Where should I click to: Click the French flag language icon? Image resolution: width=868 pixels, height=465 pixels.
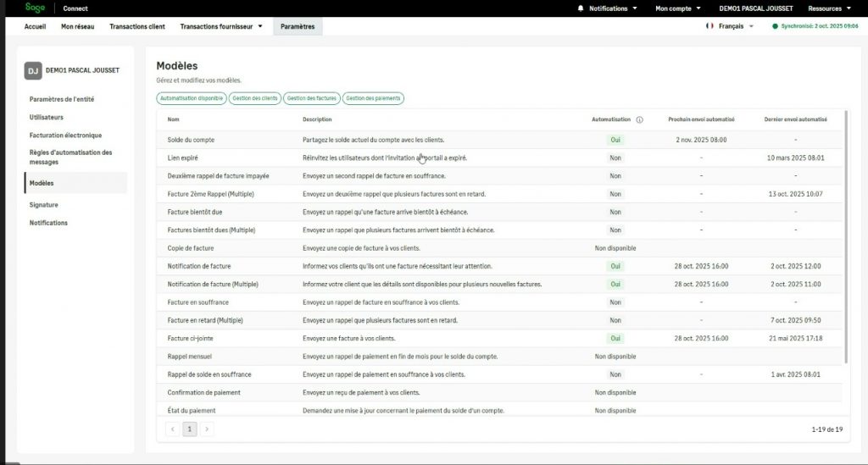(x=709, y=26)
